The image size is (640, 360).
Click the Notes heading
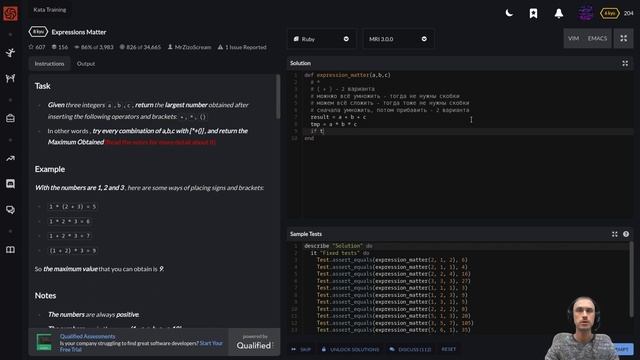point(45,296)
